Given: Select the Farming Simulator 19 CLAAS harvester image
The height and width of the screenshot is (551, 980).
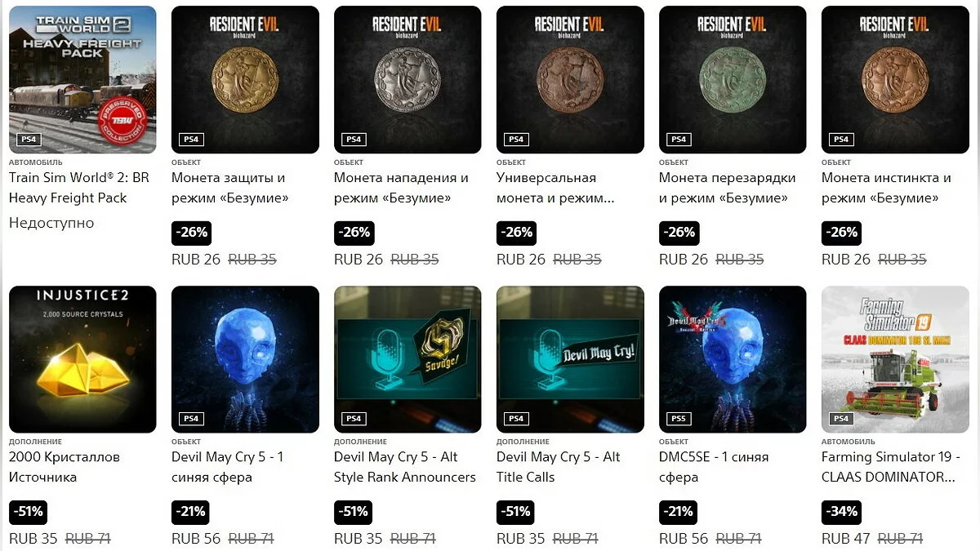Looking at the screenshot, I should coord(895,359).
